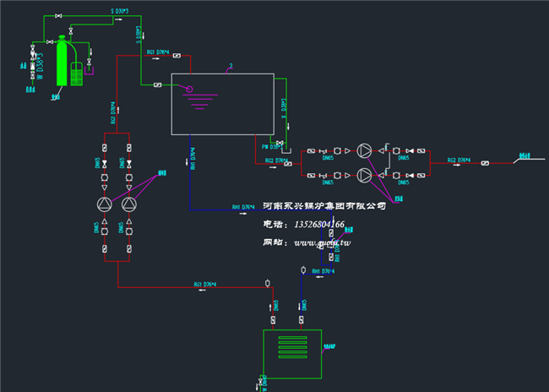Click the valve above the magenta drain cup
This screenshot has height=392, width=549.
(x=89, y=62)
